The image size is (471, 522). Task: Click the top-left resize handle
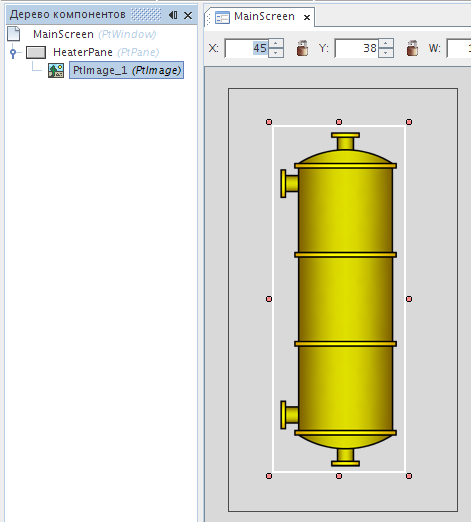[x=269, y=122]
